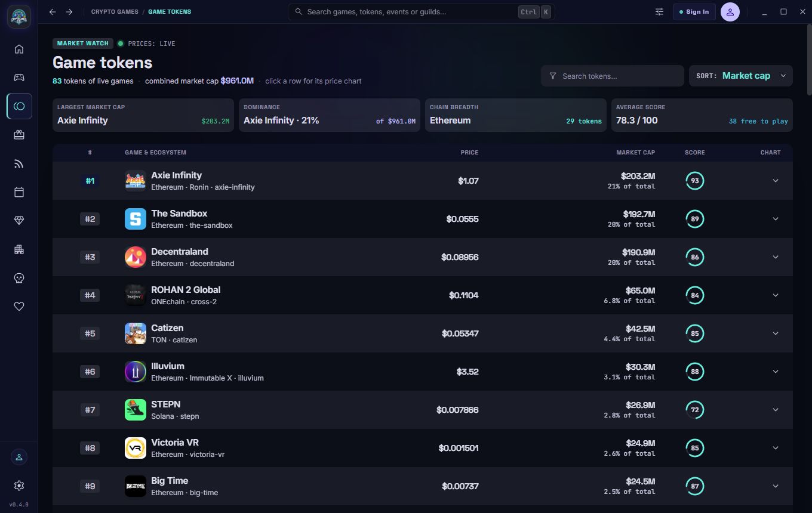Select the active Tokens coin icon in sidebar
Viewport: 812px width, 513px height.
click(19, 106)
